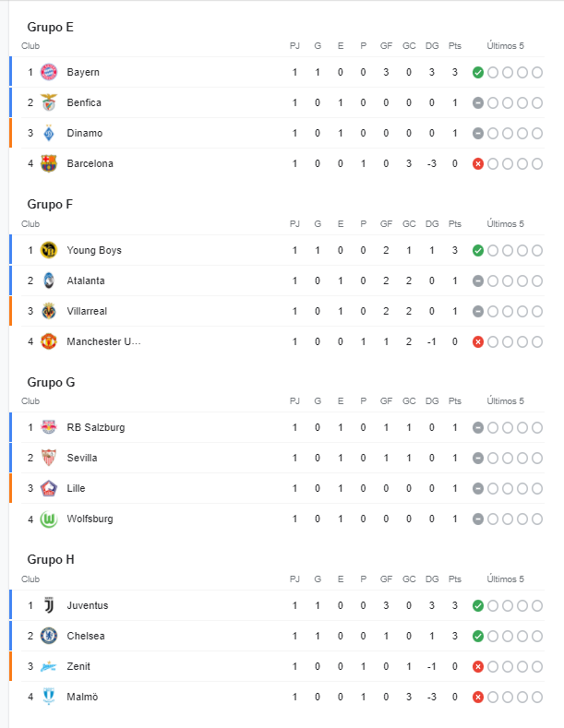The image size is (564, 728).
Task: Click Bayern's green win result indicator
Action: coord(478,72)
